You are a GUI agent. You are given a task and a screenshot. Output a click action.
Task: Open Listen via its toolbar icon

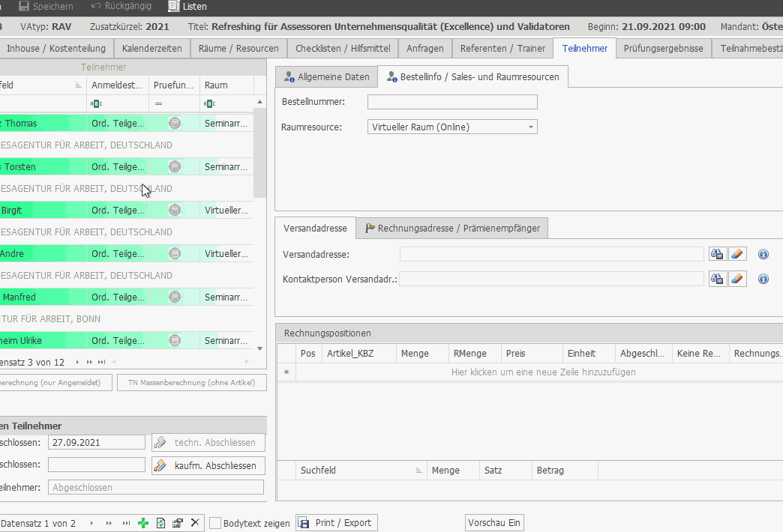click(x=174, y=6)
